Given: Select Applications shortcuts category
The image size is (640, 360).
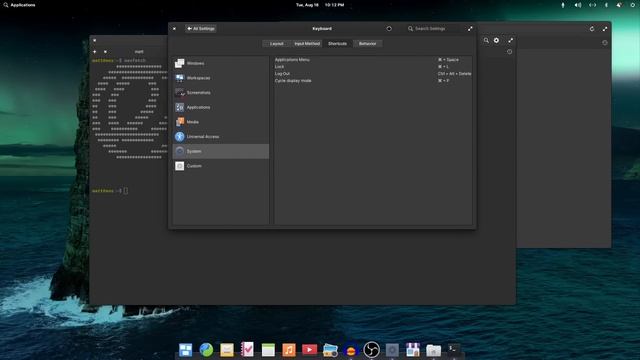Looking at the screenshot, I should click(221, 107).
